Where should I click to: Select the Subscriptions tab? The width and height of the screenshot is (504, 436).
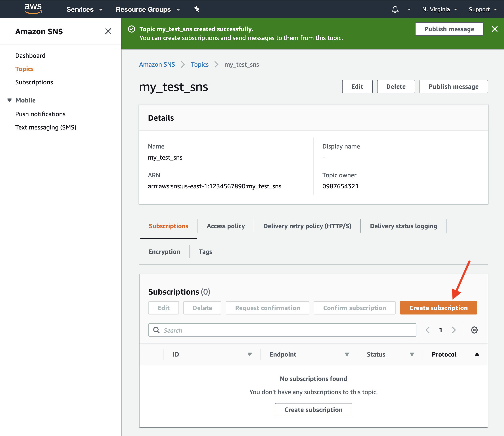click(x=168, y=226)
